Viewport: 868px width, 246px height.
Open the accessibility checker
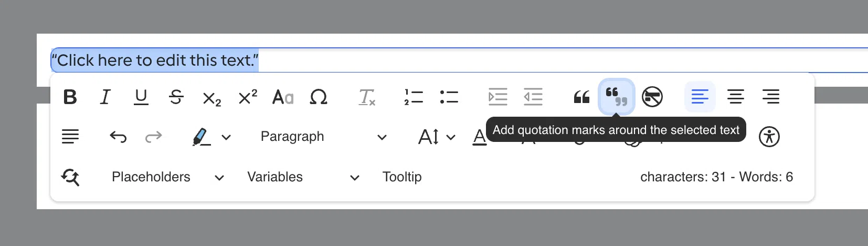click(769, 137)
